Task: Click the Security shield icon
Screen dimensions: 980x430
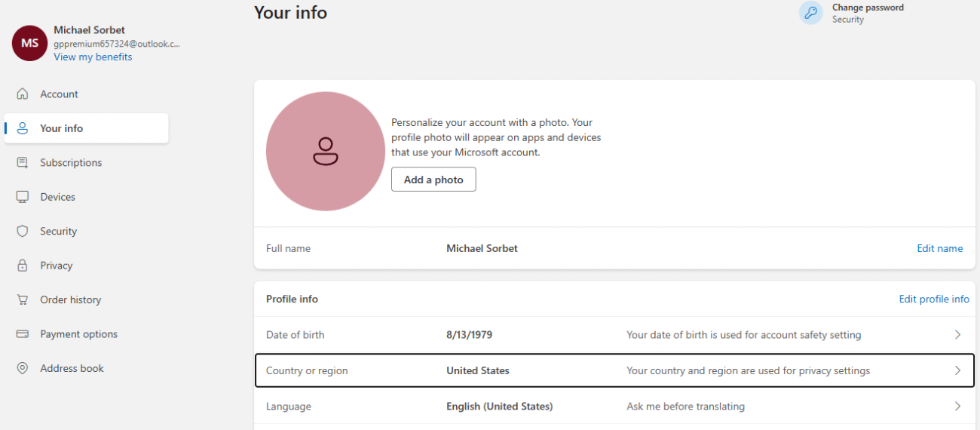Action: coord(23,232)
